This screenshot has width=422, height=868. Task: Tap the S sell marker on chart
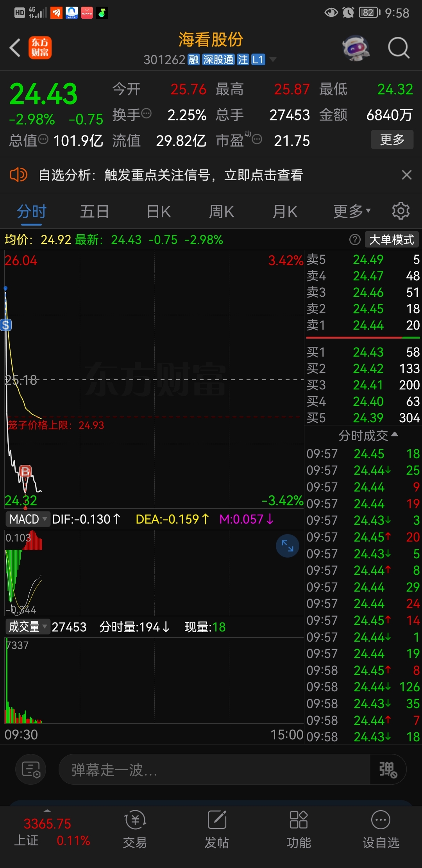click(x=6, y=325)
